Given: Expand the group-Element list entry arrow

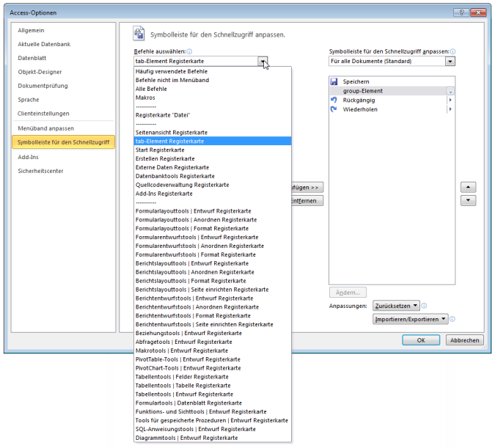Looking at the screenshot, I should click(x=450, y=91).
